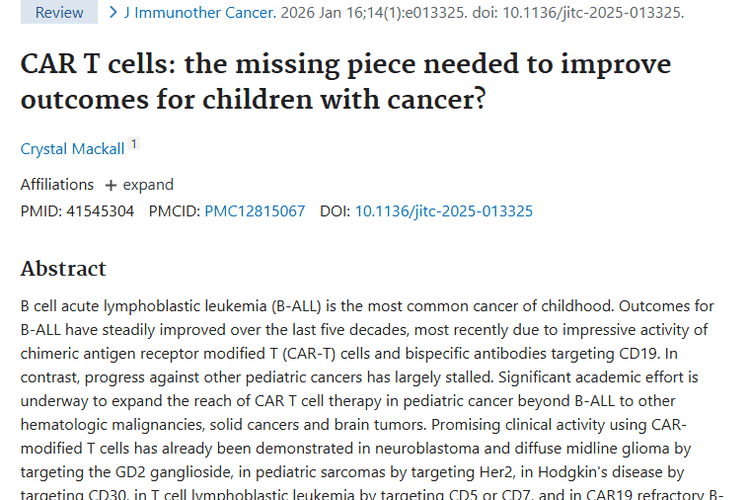The height and width of the screenshot is (500, 750).
Task: Click the DOI label before the link
Action: (x=335, y=211)
